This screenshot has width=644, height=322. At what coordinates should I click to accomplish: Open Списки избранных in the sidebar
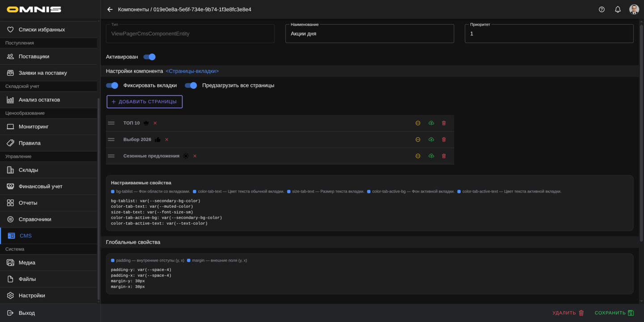click(48, 30)
